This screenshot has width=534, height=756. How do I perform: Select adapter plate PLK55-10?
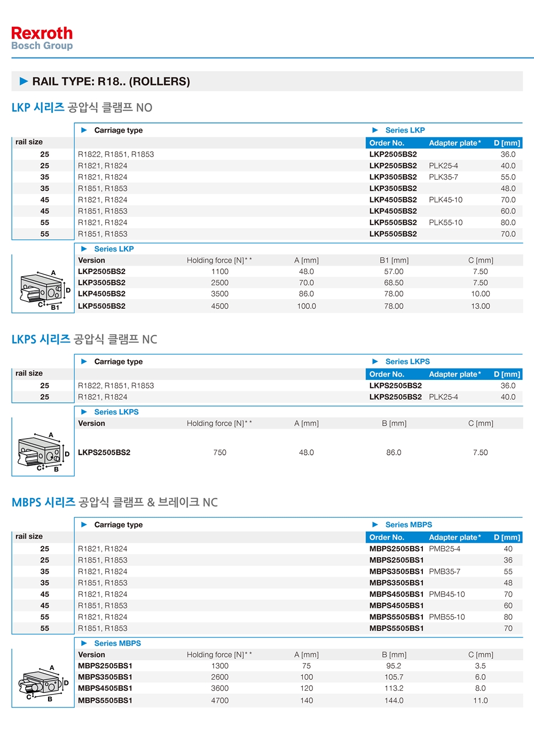(x=446, y=222)
